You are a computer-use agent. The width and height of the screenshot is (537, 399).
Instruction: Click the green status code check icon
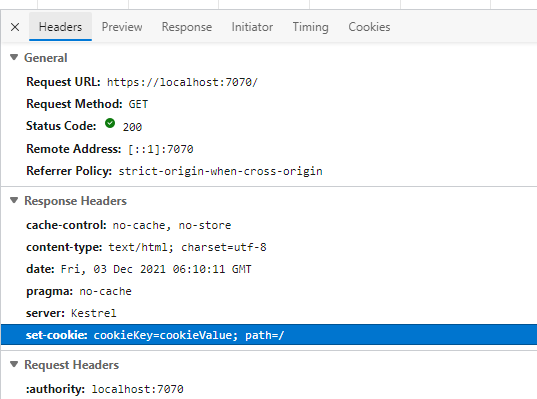[x=110, y=123]
